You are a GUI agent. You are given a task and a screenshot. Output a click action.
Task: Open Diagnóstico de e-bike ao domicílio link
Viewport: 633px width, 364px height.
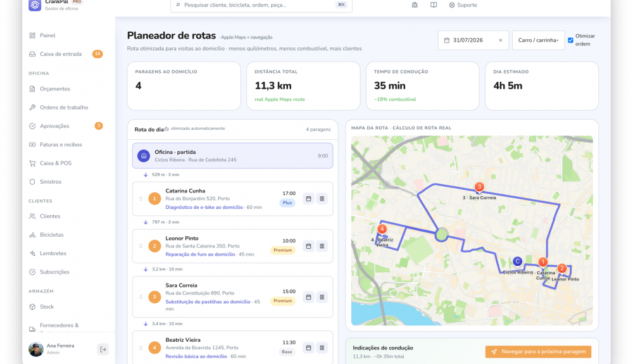(204, 208)
